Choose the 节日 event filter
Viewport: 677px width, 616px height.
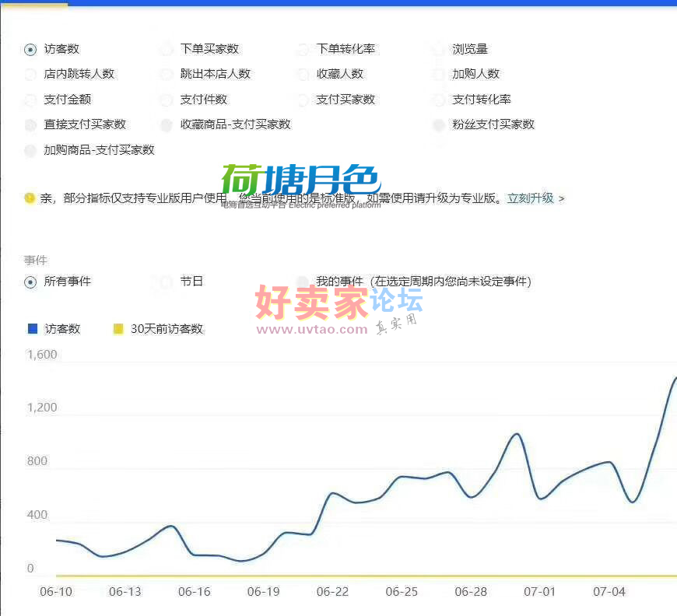167,282
